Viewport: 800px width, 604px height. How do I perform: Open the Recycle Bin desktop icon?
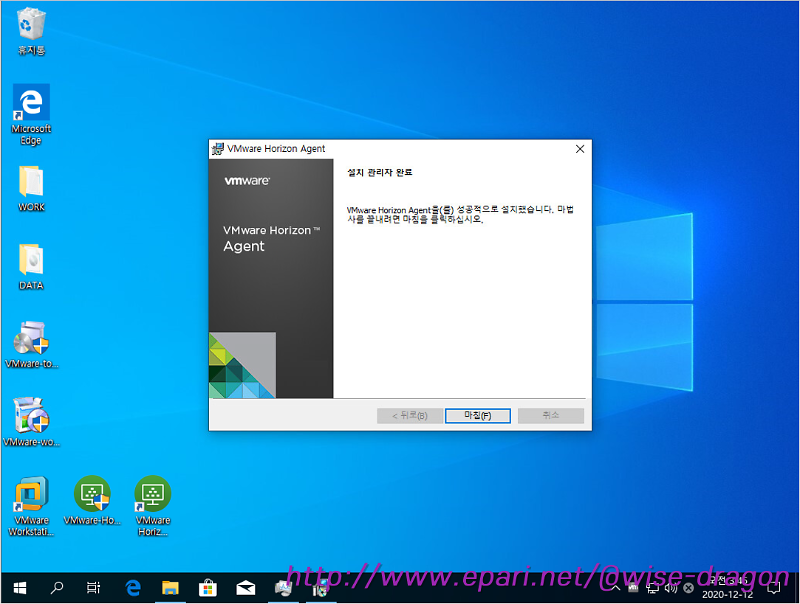click(32, 31)
